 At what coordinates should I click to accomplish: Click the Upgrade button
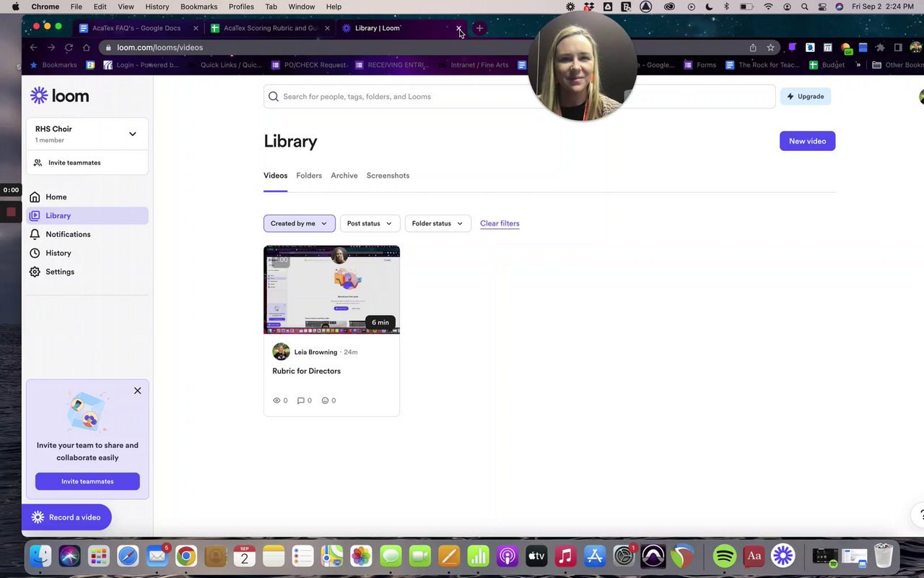[806, 96]
